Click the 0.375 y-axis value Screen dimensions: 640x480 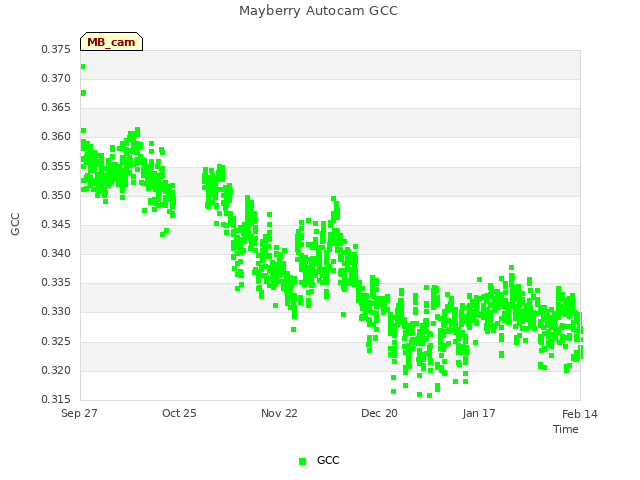pyautogui.click(x=56, y=49)
